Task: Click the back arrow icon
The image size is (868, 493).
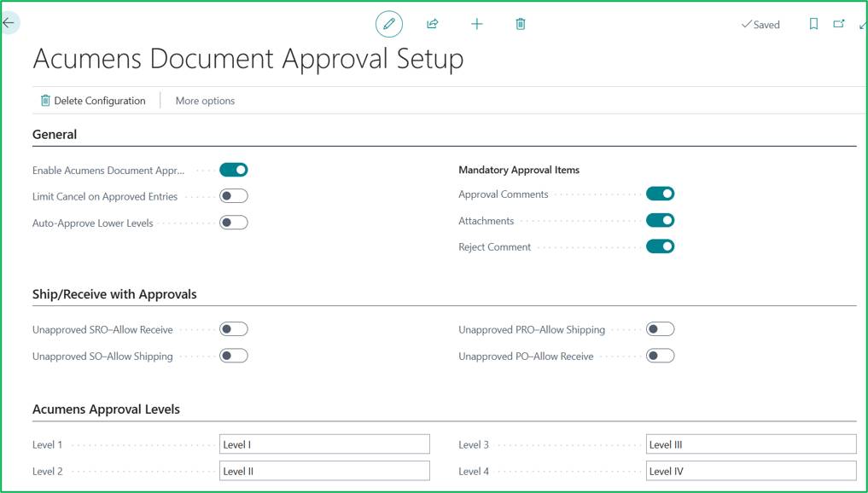Action: [x=9, y=23]
